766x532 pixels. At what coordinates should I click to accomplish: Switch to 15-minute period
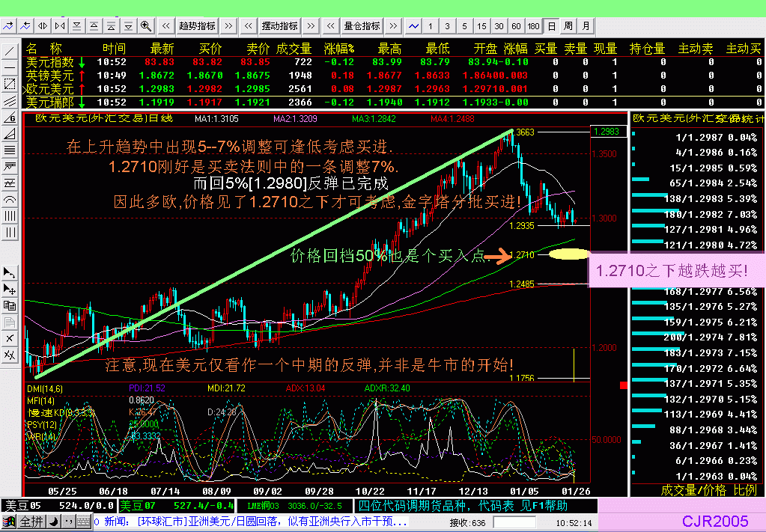coord(481,26)
